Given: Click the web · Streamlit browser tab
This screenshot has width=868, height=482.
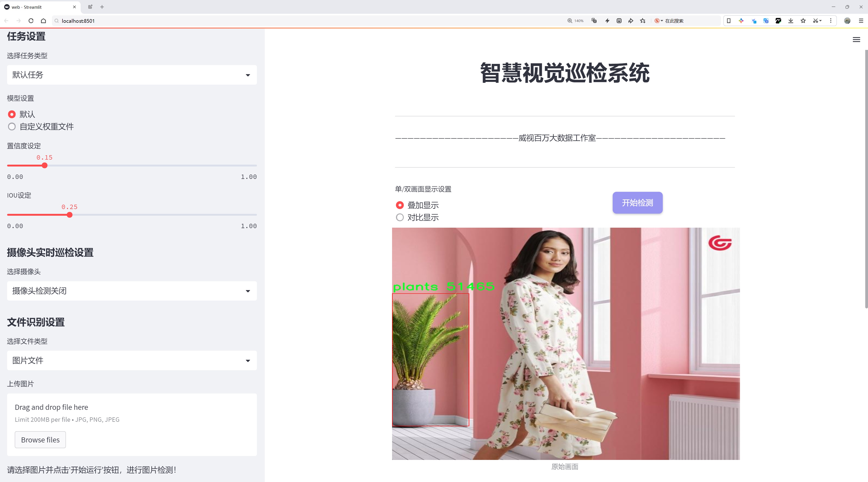Looking at the screenshot, I should pyautogui.click(x=37, y=7).
